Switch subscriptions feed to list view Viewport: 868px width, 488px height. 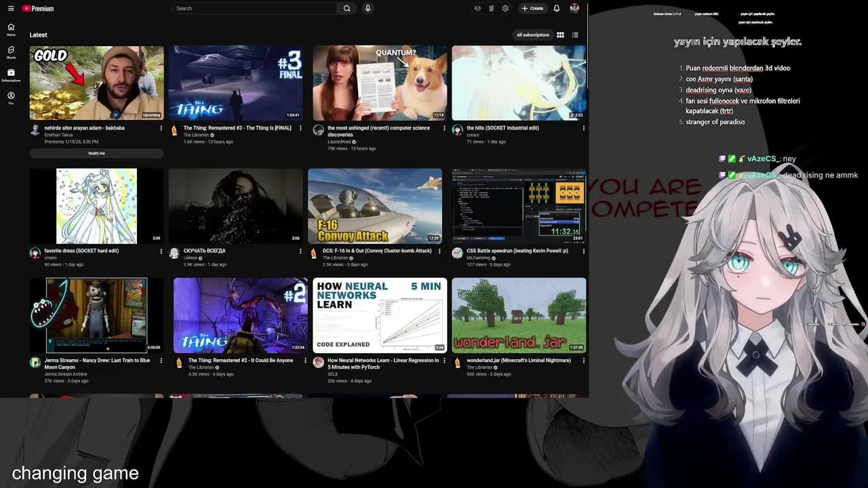pyautogui.click(x=575, y=35)
